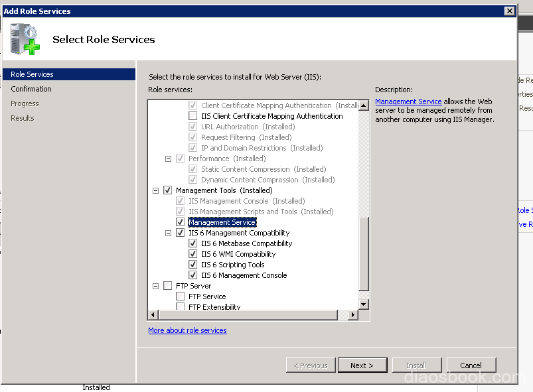Screen dimensions: 533x392
Task: Select IIS Management Scripts and Tools row
Action: (x=261, y=212)
